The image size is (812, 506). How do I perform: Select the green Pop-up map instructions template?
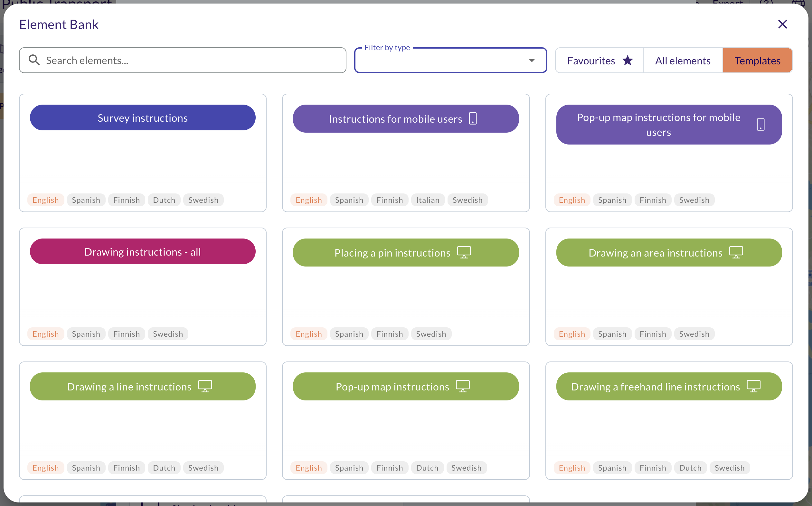[406, 386]
